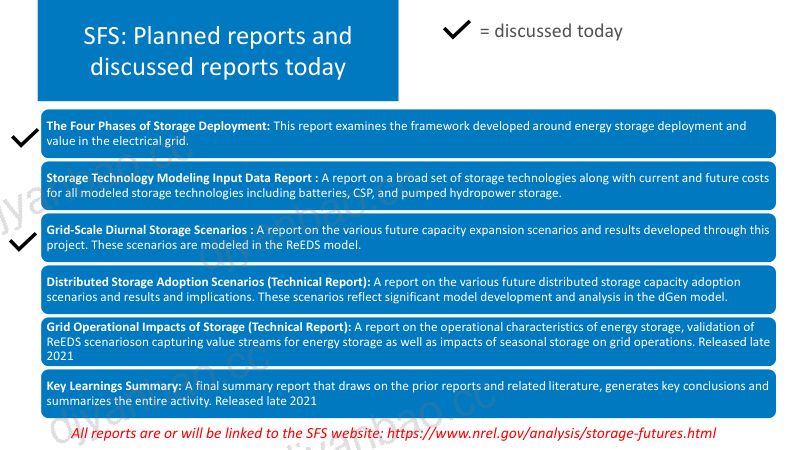The image size is (800, 450).
Task: Click 'Storage Technology Modeling Input Data Report' heading
Action: (179, 178)
